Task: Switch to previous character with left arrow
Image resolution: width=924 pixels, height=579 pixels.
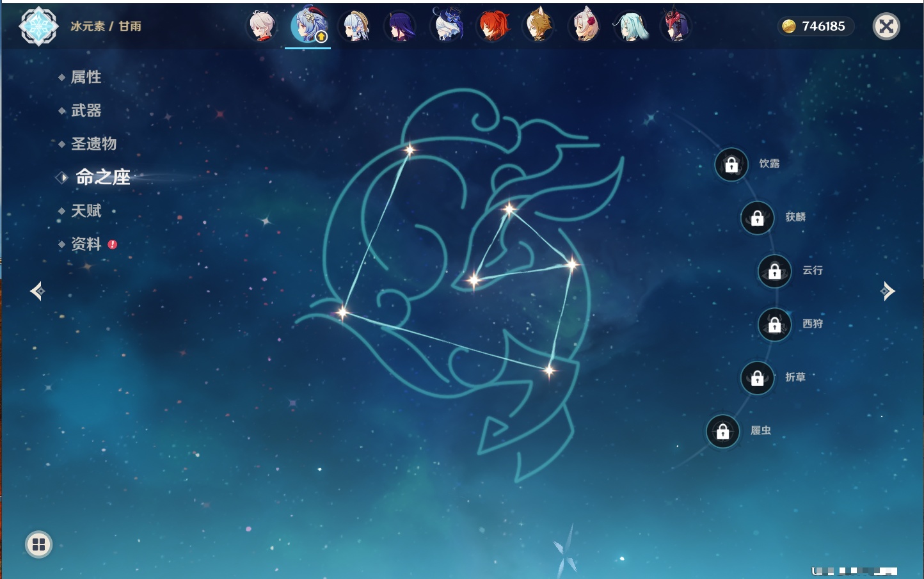Action: tap(37, 291)
